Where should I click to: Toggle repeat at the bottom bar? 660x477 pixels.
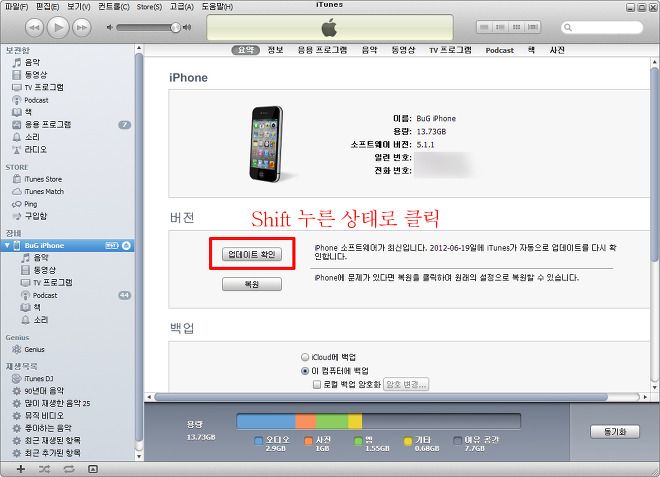[69, 469]
